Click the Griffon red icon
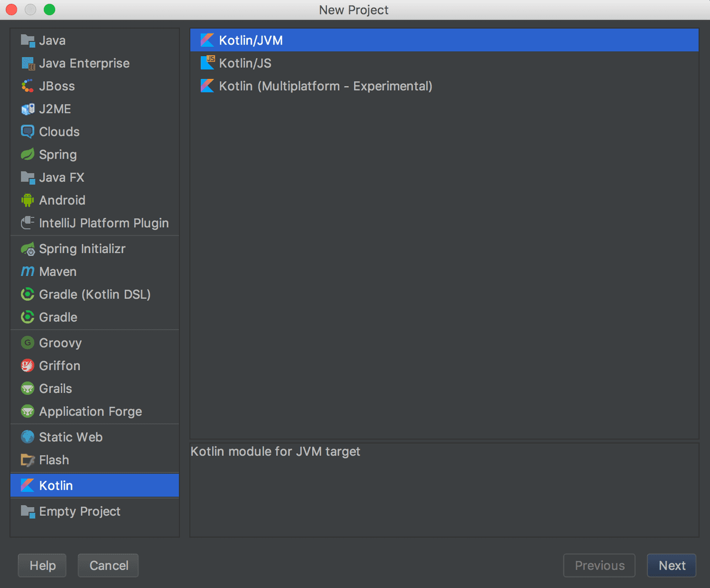The height and width of the screenshot is (588, 710). tap(28, 366)
